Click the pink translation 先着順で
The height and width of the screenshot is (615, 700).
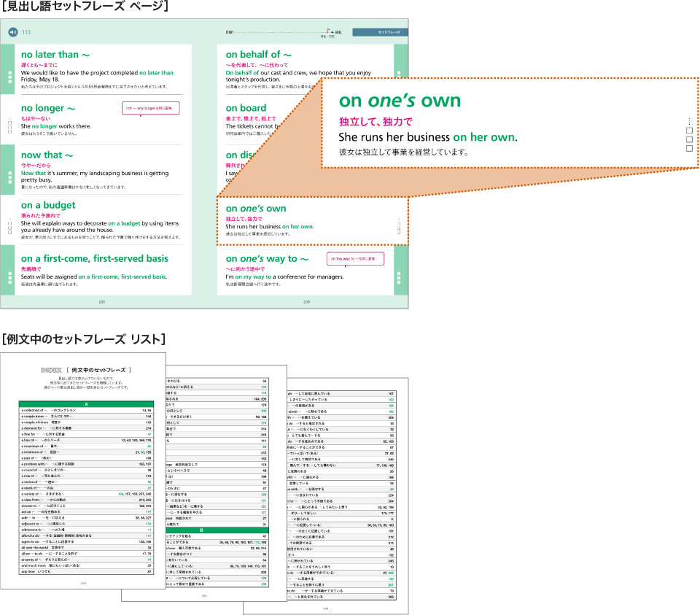click(31, 269)
